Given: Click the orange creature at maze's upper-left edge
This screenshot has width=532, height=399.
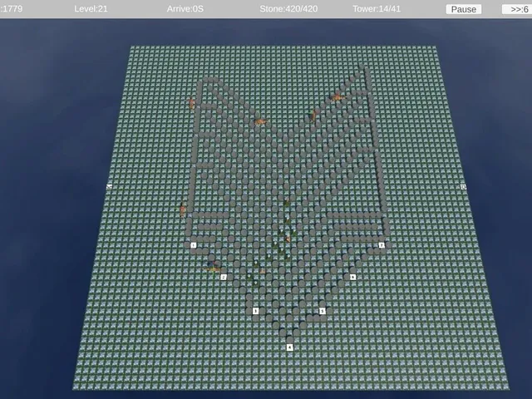Looking at the screenshot, I should 192,103.
